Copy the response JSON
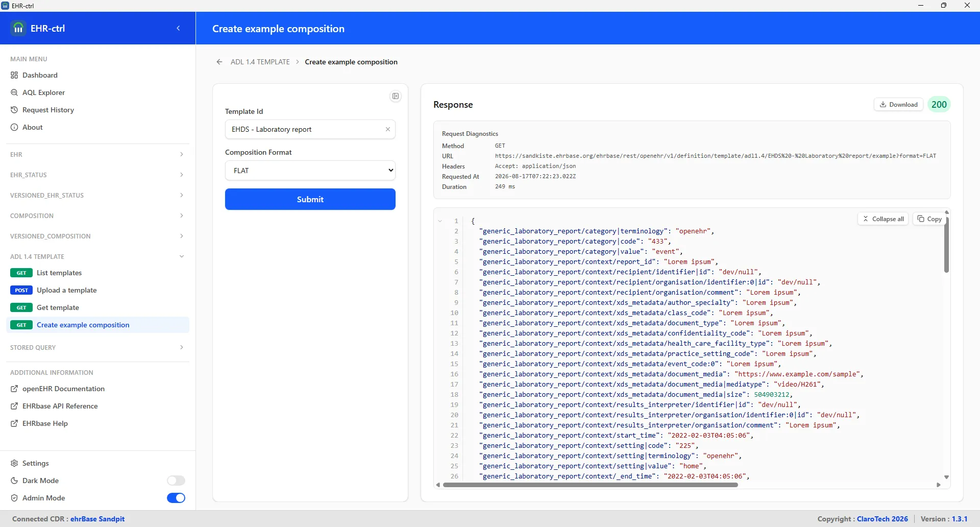The image size is (980, 527). (929, 219)
